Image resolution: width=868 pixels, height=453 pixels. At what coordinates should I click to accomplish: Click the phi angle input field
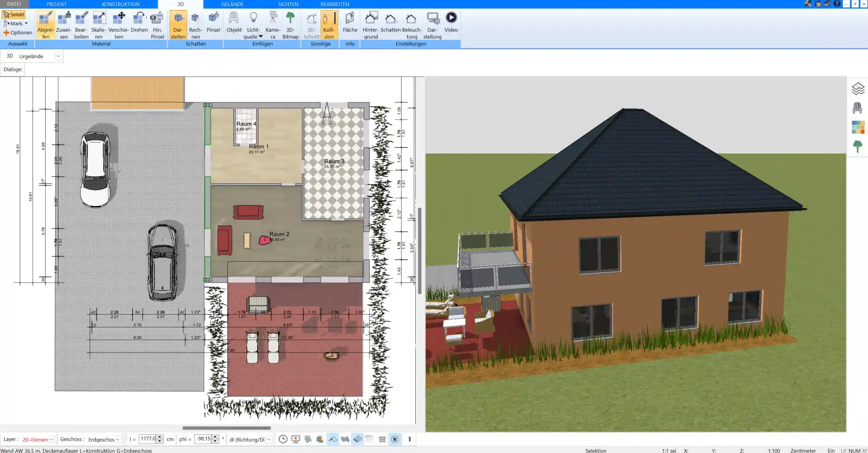tap(203, 439)
